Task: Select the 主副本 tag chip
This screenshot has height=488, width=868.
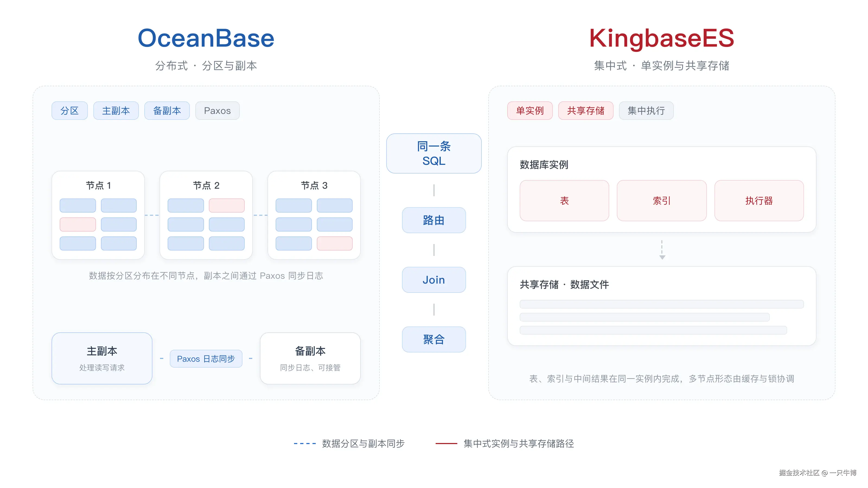Action: (x=116, y=110)
